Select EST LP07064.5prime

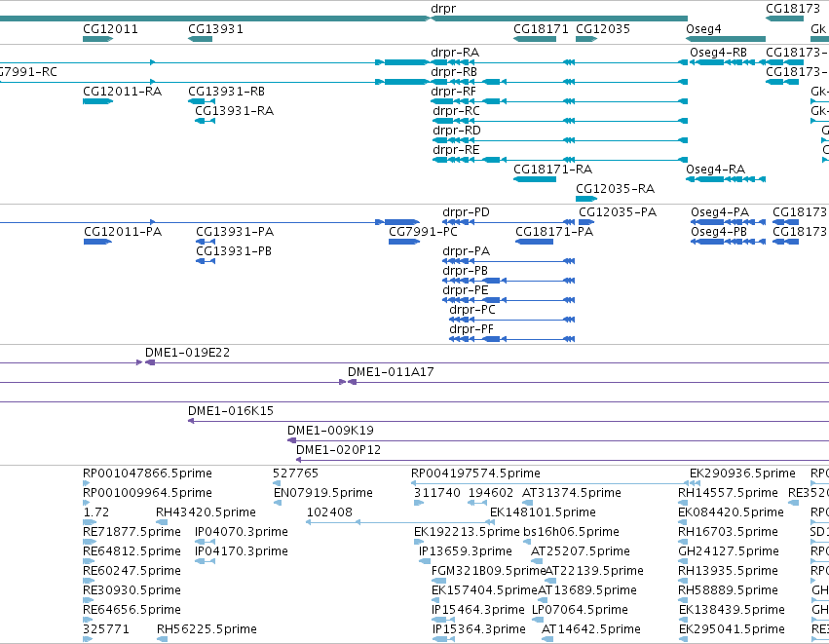coord(580,610)
